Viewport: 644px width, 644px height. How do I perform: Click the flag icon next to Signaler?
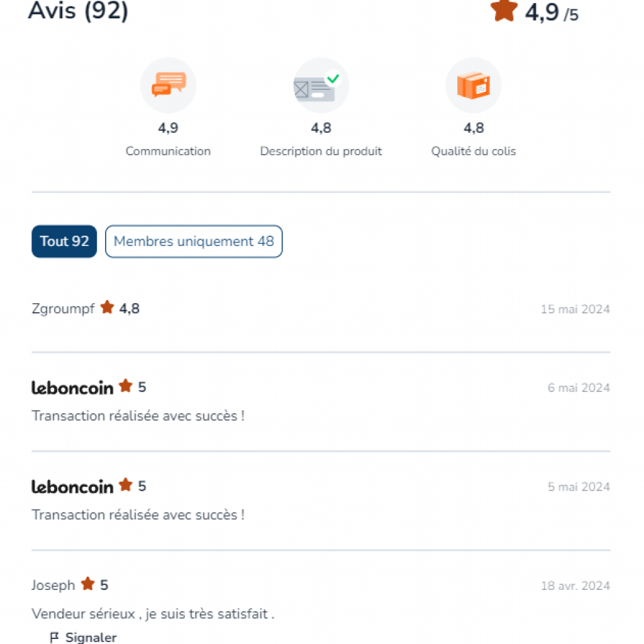point(54,638)
